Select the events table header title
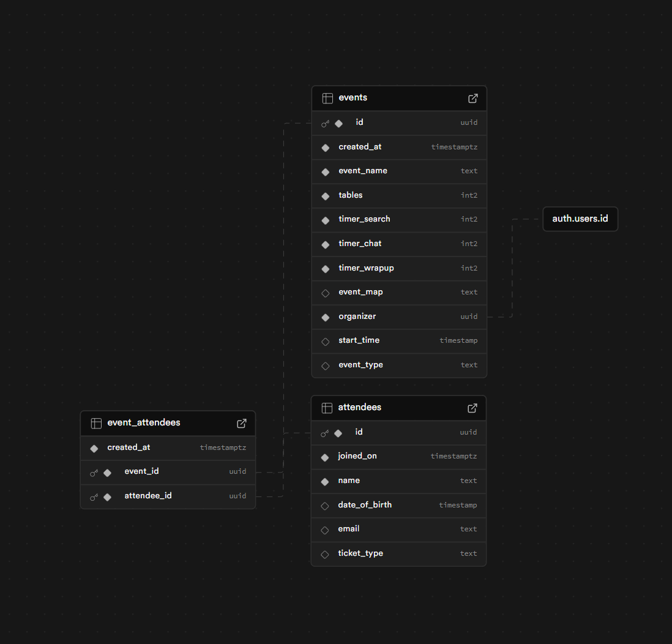Viewport: 672px width, 644px height. pyautogui.click(x=353, y=97)
